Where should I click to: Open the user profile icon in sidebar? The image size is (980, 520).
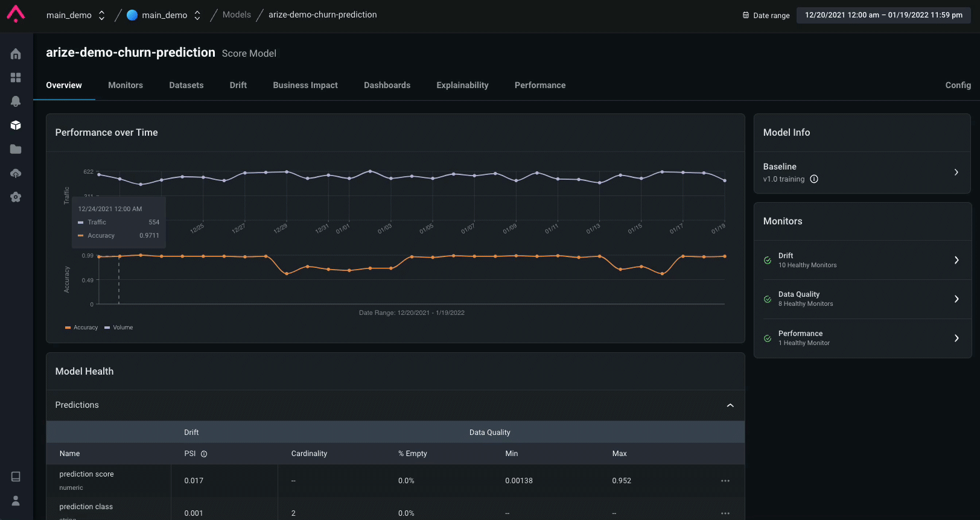click(16, 501)
